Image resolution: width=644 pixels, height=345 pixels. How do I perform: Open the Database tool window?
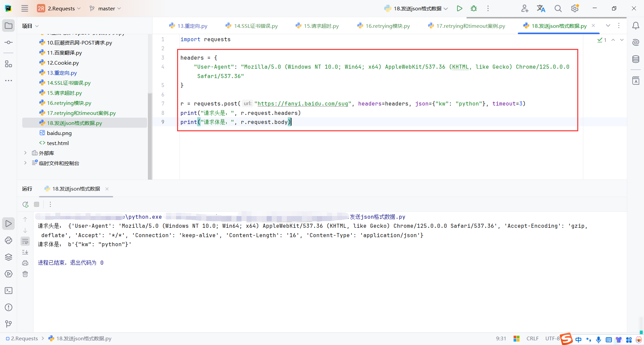pyautogui.click(x=636, y=59)
